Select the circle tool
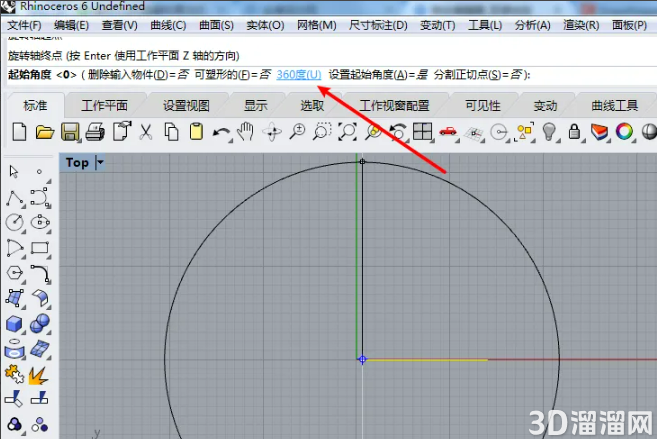The width and height of the screenshot is (657, 439). click(x=15, y=222)
